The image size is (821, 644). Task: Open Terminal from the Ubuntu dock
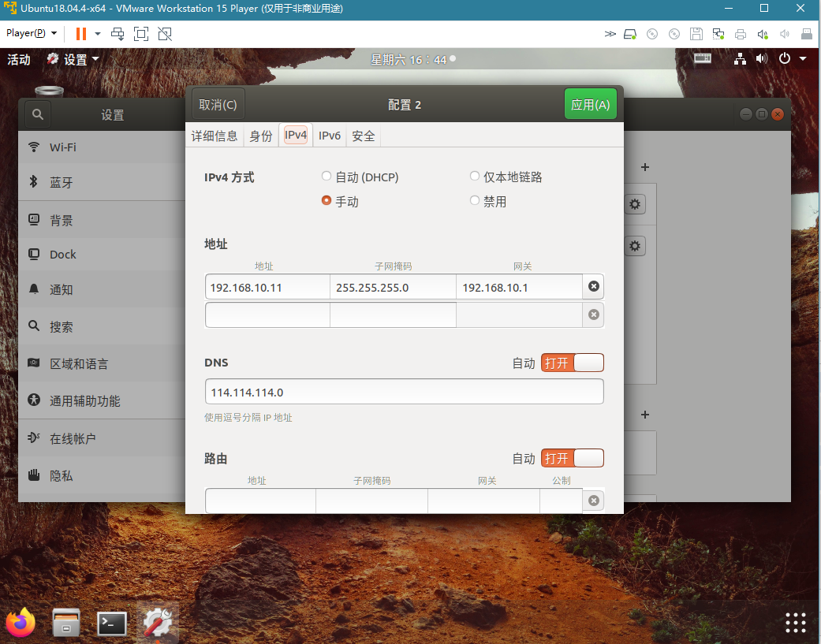(112, 624)
